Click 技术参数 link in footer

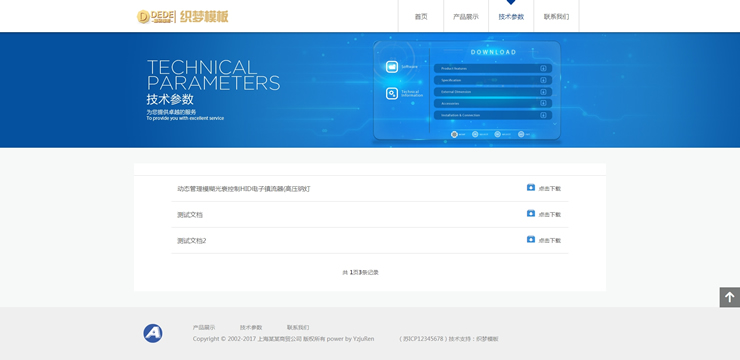251,327
